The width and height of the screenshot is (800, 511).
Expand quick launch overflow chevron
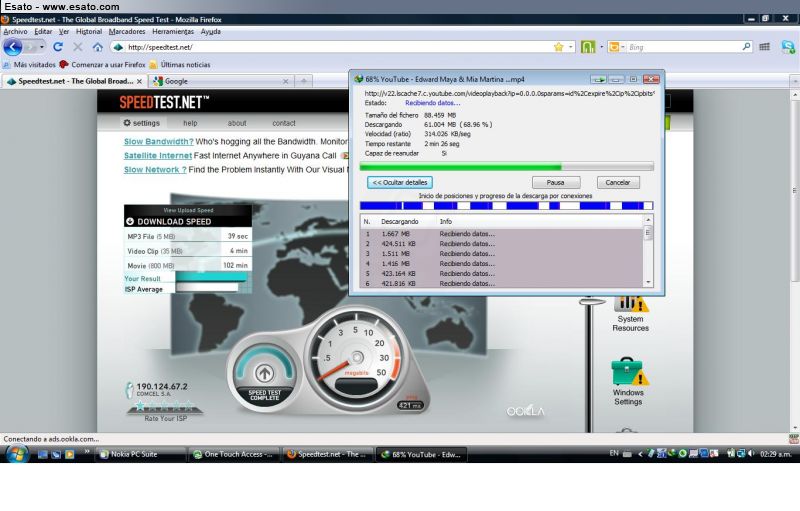tap(87, 451)
